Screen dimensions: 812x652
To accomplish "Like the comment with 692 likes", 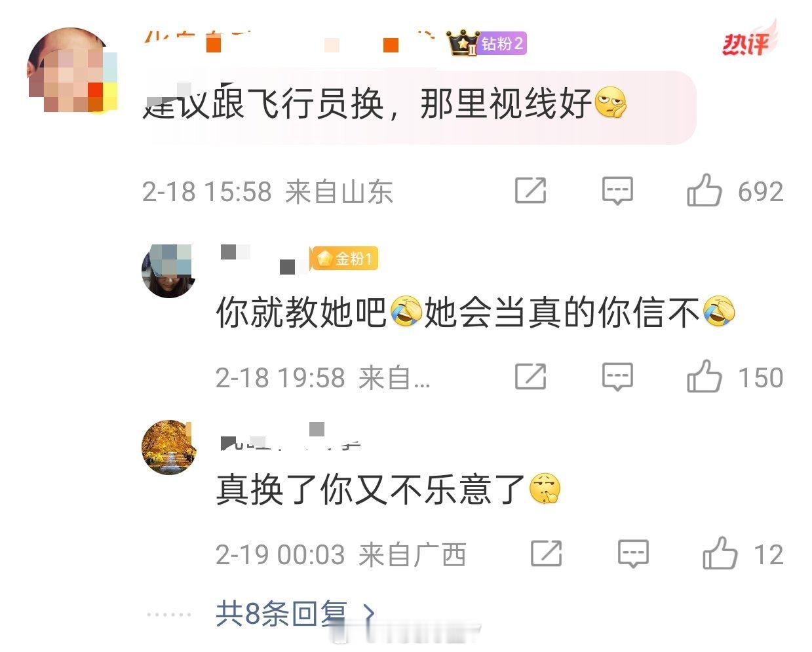I will 704,191.
